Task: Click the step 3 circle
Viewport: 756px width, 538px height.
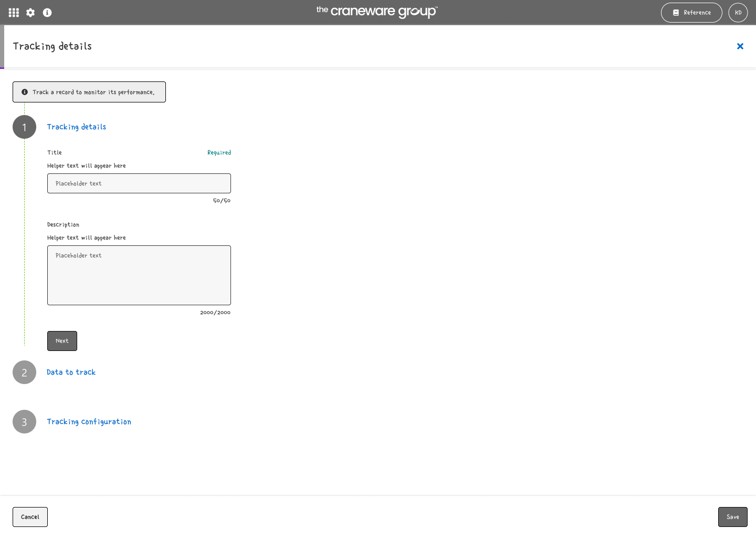Action: click(x=24, y=422)
